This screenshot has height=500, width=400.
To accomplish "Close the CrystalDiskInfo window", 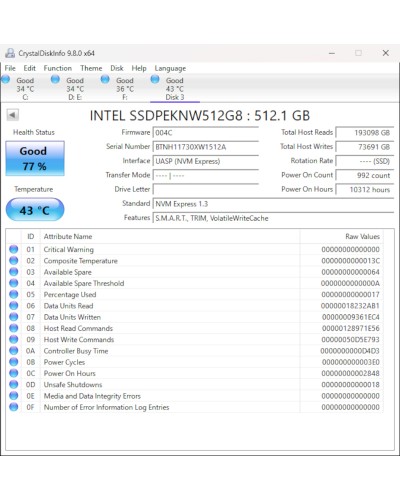I will (x=386, y=53).
